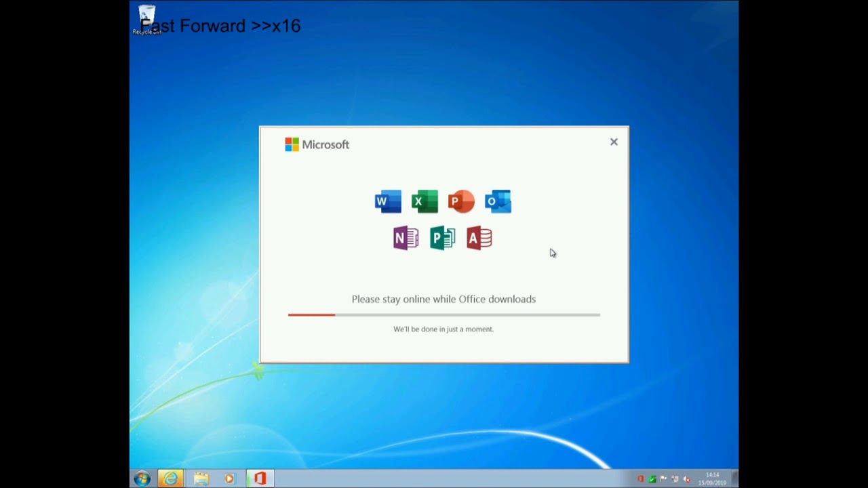Open the Windows Start menu
The image size is (868, 488).
[142, 479]
